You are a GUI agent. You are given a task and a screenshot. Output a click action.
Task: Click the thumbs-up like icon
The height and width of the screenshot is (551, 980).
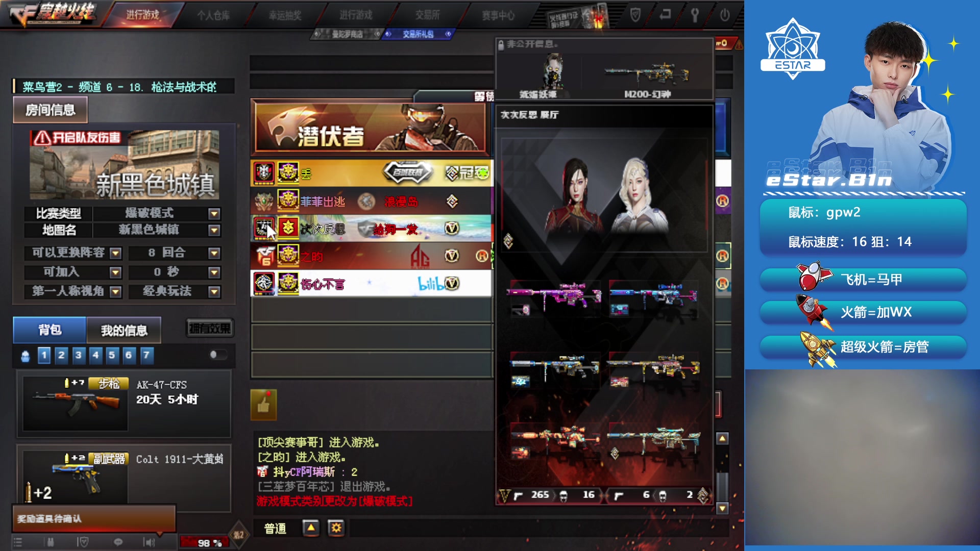(x=263, y=405)
